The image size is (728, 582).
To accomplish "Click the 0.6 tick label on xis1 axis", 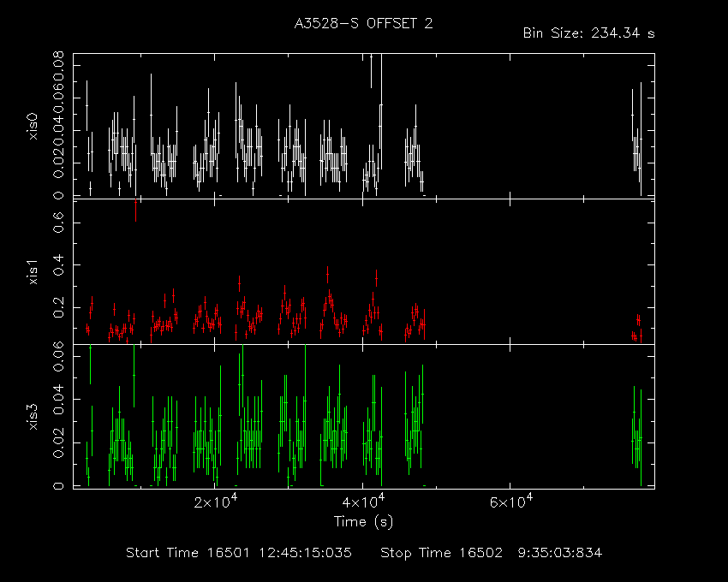I will click(59, 223).
